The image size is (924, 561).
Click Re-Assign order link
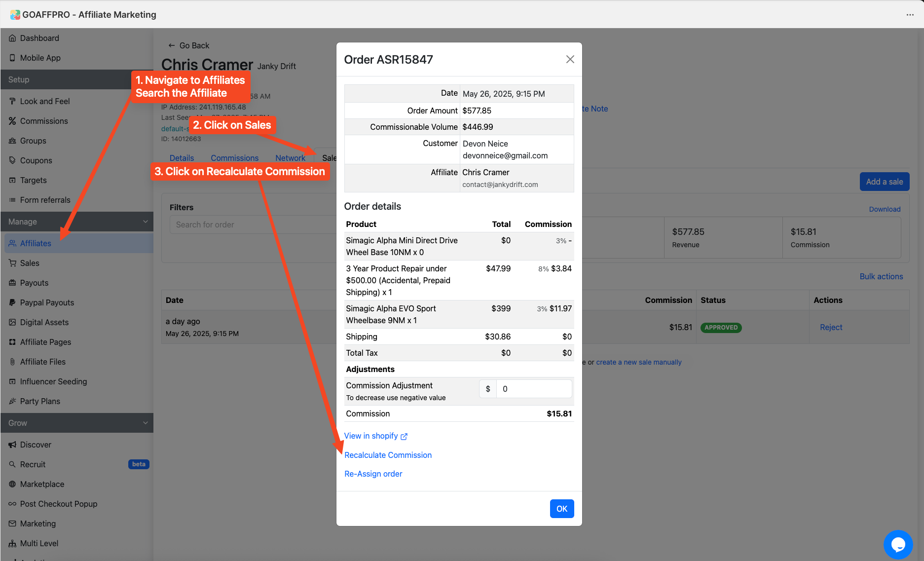pyautogui.click(x=373, y=474)
